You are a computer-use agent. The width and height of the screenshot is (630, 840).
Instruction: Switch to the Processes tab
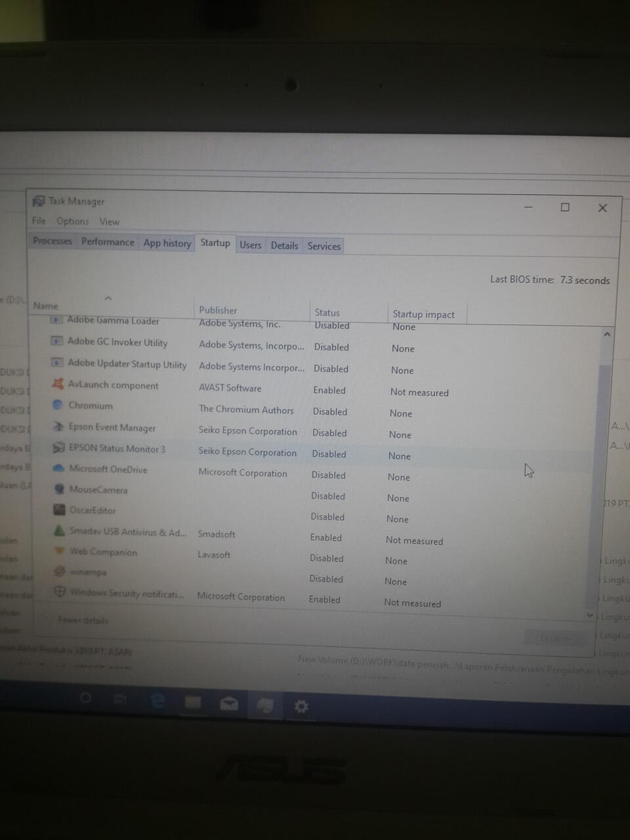click(x=52, y=241)
